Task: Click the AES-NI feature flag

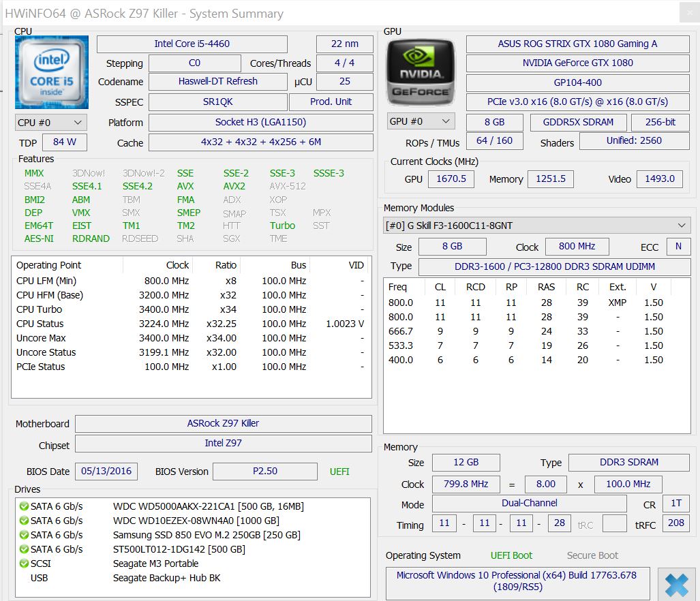Action: pos(39,238)
